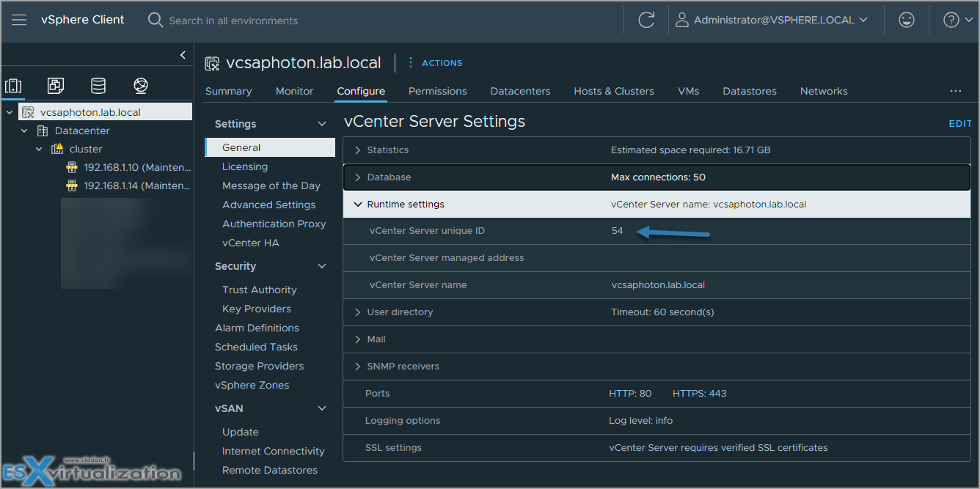Click the vCenter icon beside page title
Screen dimensions: 980x489
(x=212, y=64)
